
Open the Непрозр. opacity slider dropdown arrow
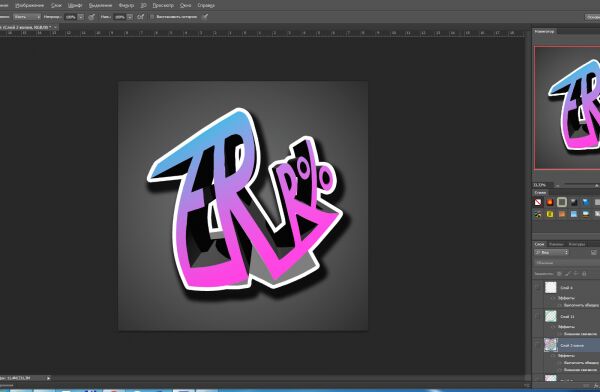[x=80, y=17]
